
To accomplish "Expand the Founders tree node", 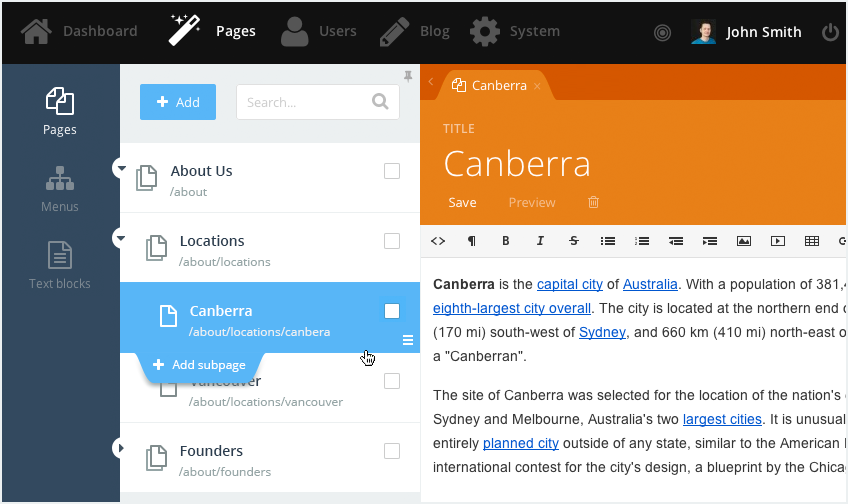I will click(121, 449).
